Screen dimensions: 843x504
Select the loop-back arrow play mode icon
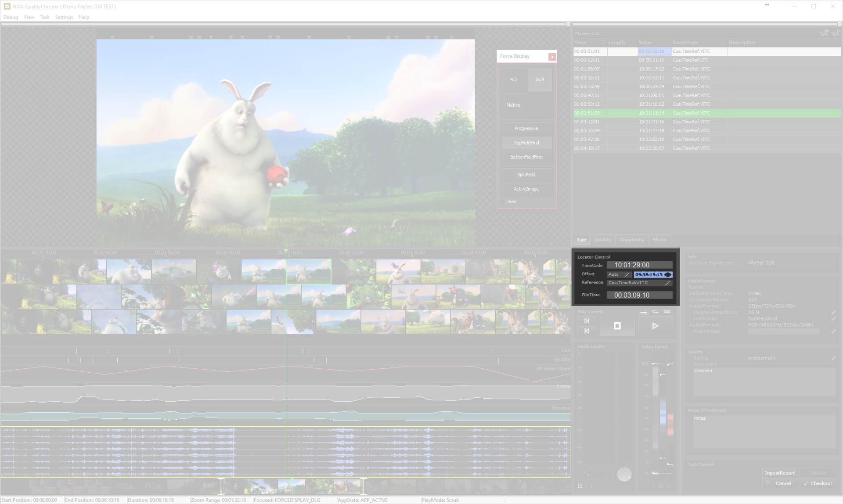point(655,312)
